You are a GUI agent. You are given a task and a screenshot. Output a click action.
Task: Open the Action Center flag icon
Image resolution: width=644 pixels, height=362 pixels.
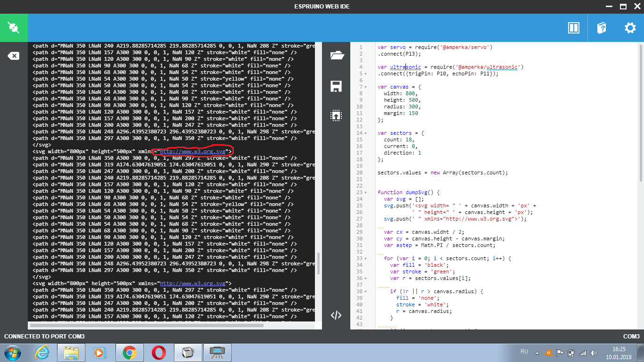coord(560,352)
